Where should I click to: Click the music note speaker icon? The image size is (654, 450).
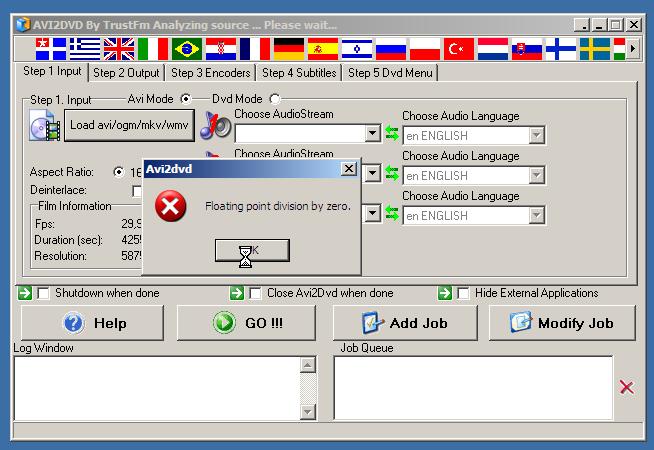click(215, 126)
